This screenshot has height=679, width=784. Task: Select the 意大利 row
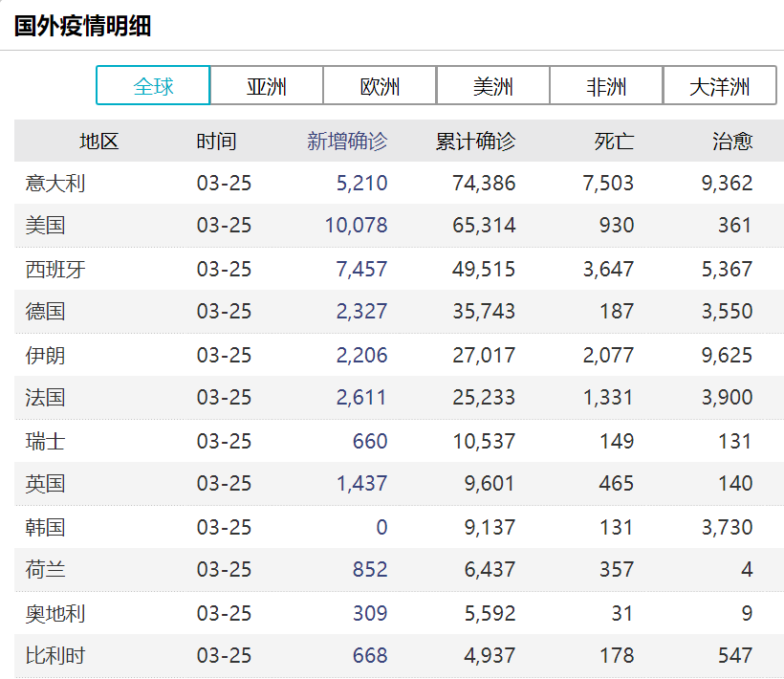[399, 183]
